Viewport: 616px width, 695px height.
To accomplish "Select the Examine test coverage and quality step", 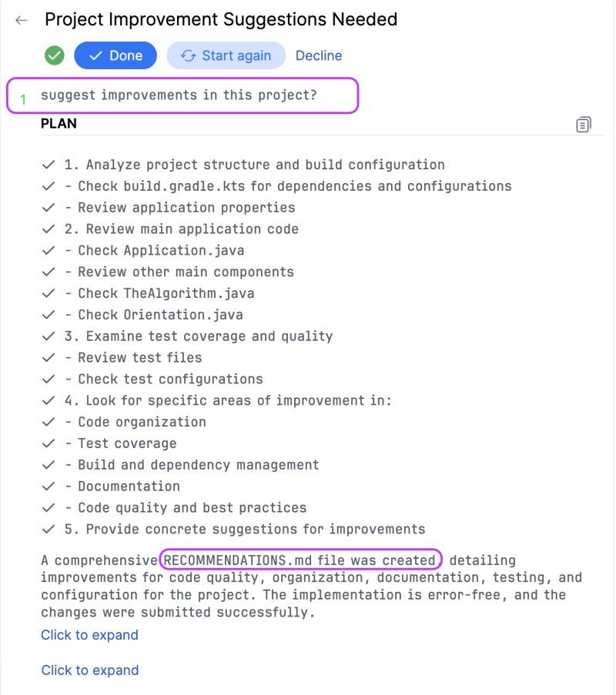I will 199,336.
